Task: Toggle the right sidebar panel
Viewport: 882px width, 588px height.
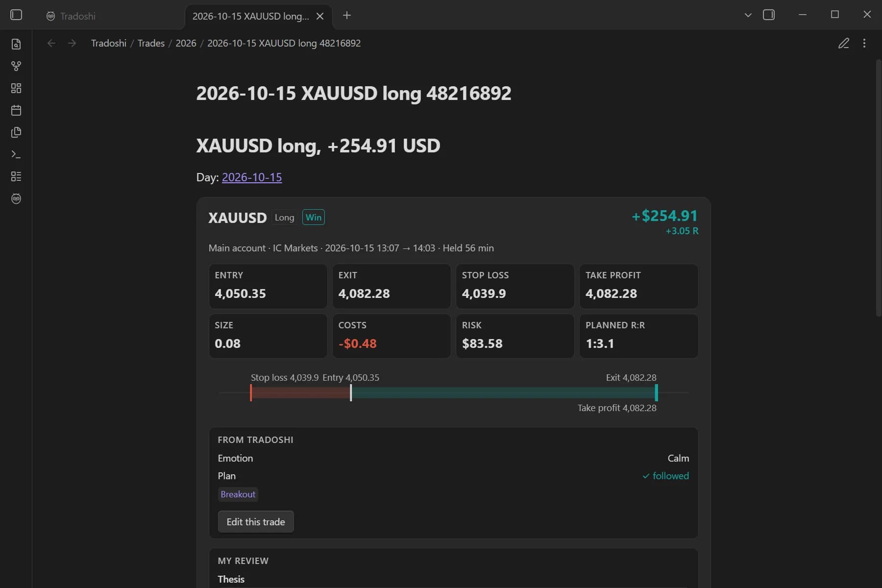Action: (769, 15)
